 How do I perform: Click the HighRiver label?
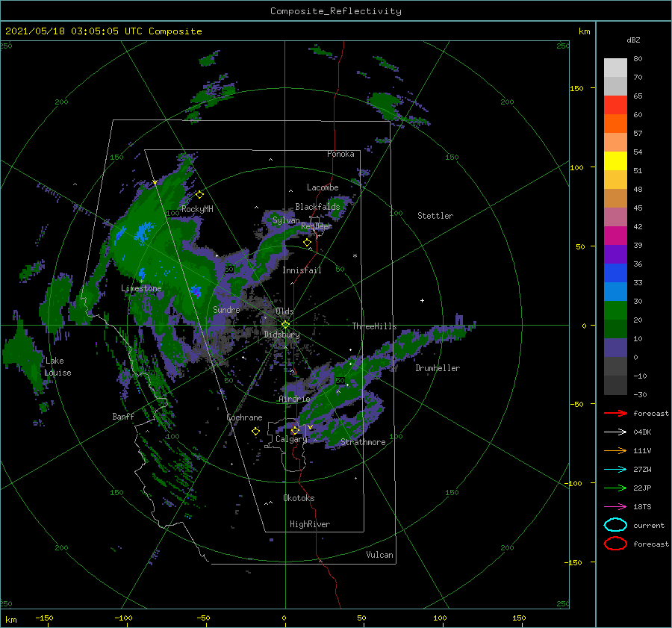[x=310, y=524]
